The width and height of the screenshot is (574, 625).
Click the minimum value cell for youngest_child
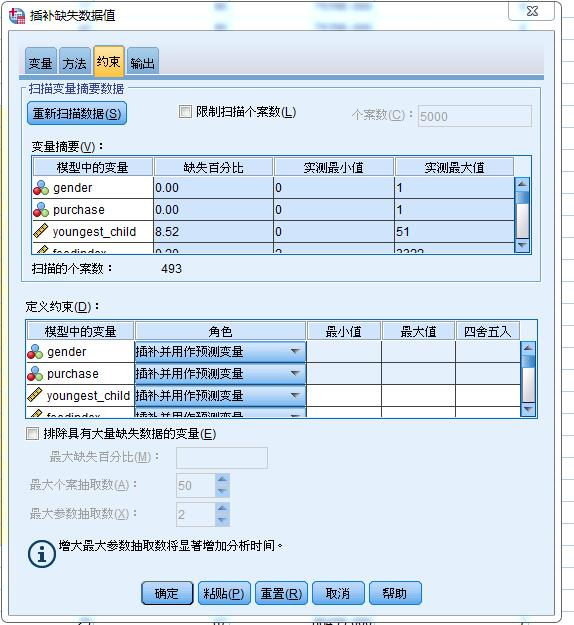tap(344, 395)
